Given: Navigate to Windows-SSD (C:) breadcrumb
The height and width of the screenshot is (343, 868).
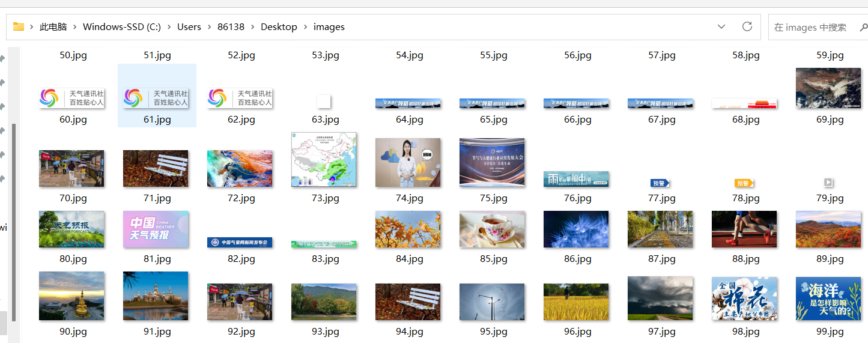Looking at the screenshot, I should click(x=122, y=27).
